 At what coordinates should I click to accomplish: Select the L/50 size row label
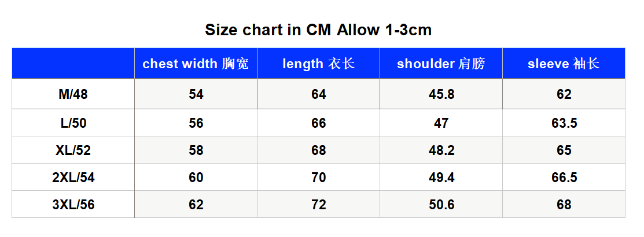(73, 123)
